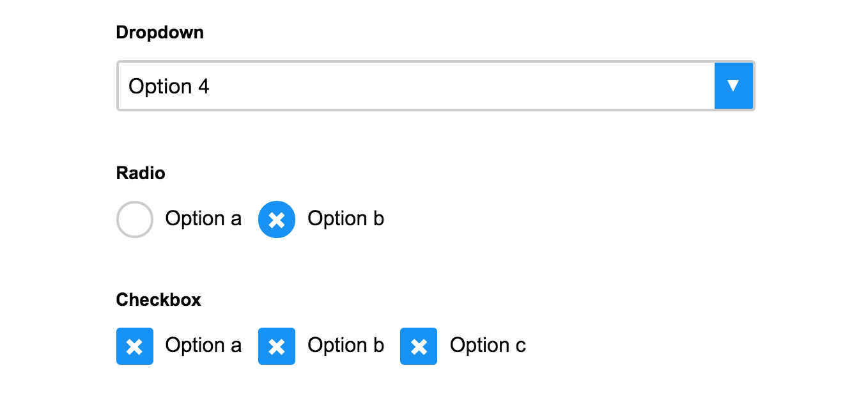868x407 pixels.
Task: Click the Option c label under Checkbox
Action: pos(488,346)
